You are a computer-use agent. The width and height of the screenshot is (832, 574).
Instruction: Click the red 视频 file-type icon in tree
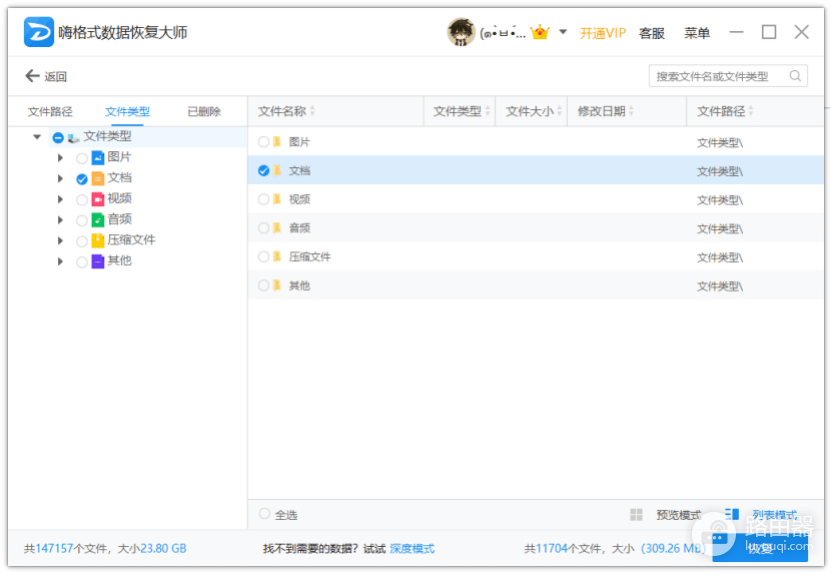(x=98, y=199)
